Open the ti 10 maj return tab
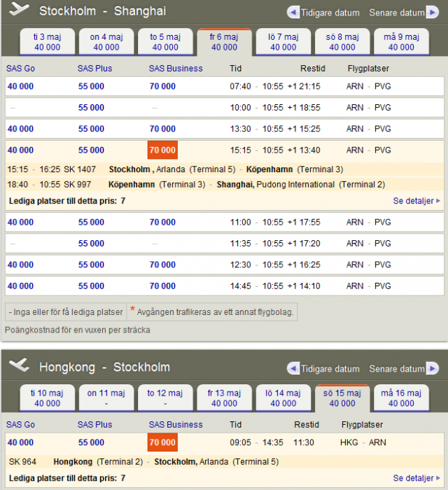Screen dimensions: 448x490 [47, 398]
